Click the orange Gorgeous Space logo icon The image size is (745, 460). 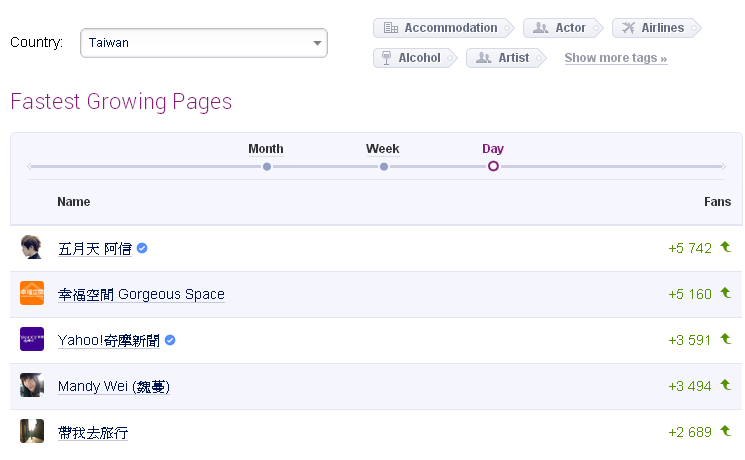32,294
